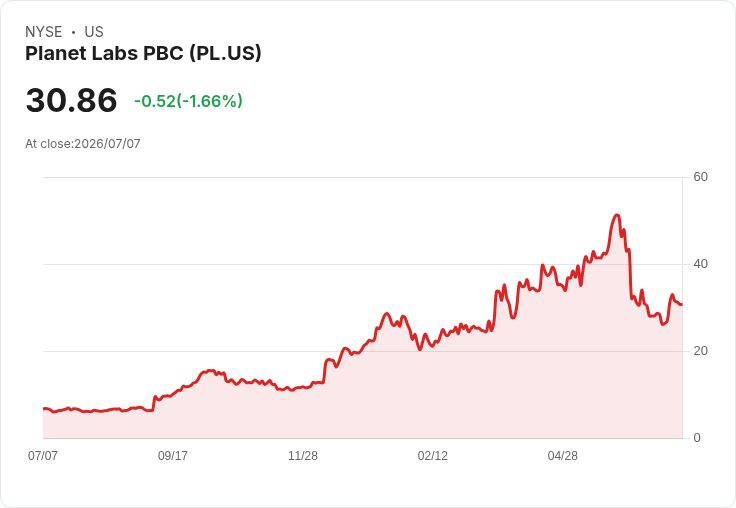Click the 20 price axis label
736x508 pixels.
700,351
